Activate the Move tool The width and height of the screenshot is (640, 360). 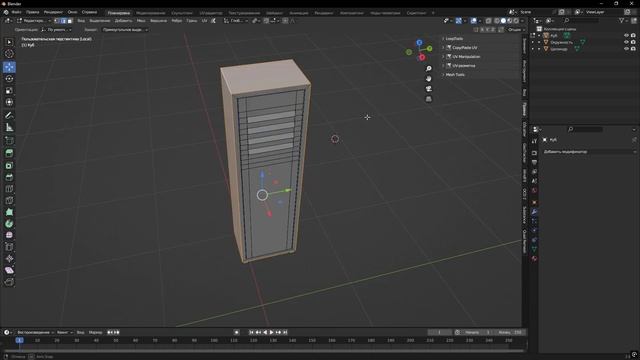9,67
